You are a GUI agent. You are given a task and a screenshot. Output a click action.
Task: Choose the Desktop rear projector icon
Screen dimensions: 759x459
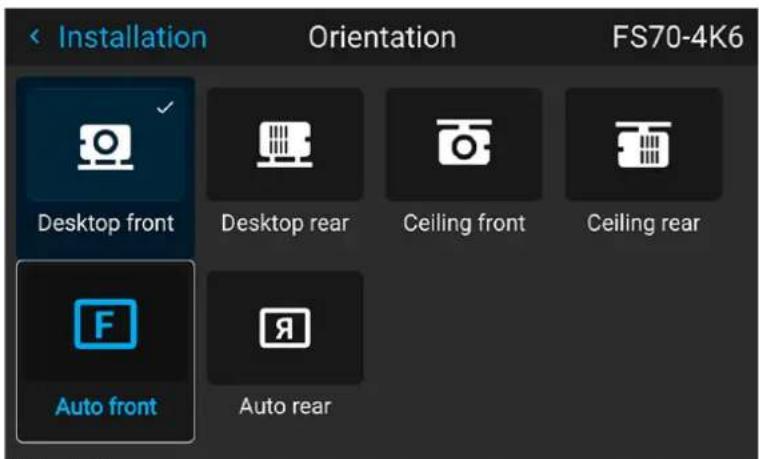pos(285,144)
